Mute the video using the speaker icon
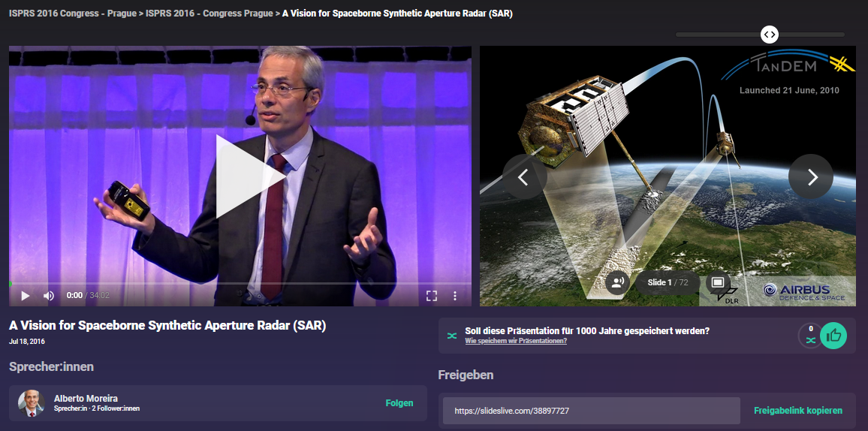This screenshot has height=431, width=868. [x=49, y=295]
